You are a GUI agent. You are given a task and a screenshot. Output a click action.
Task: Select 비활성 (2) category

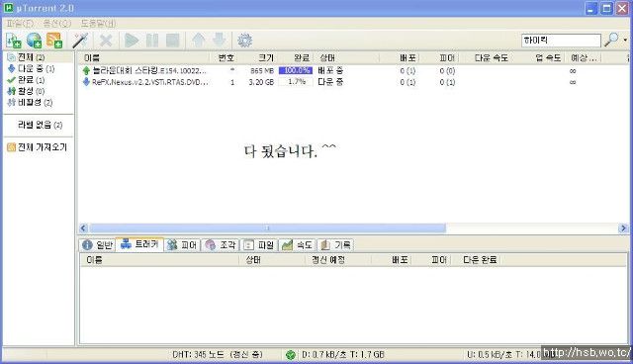(31, 103)
